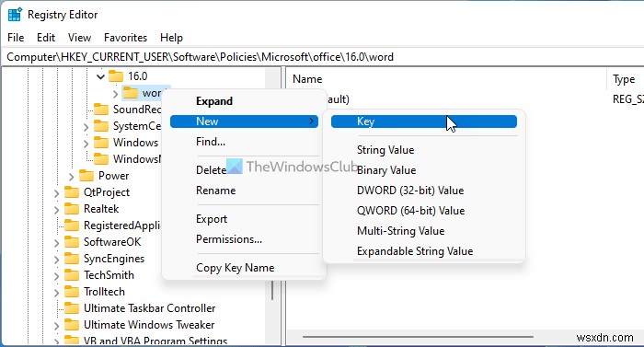The height and width of the screenshot is (347, 644).
Task: Select DWORD (32-bit) Value
Action: (x=410, y=191)
